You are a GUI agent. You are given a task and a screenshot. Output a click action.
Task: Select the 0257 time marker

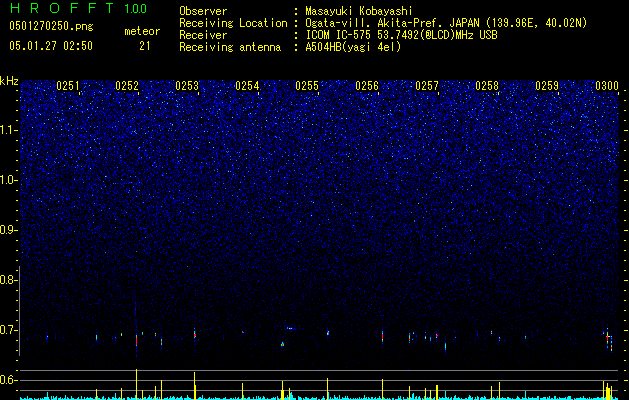[427, 86]
